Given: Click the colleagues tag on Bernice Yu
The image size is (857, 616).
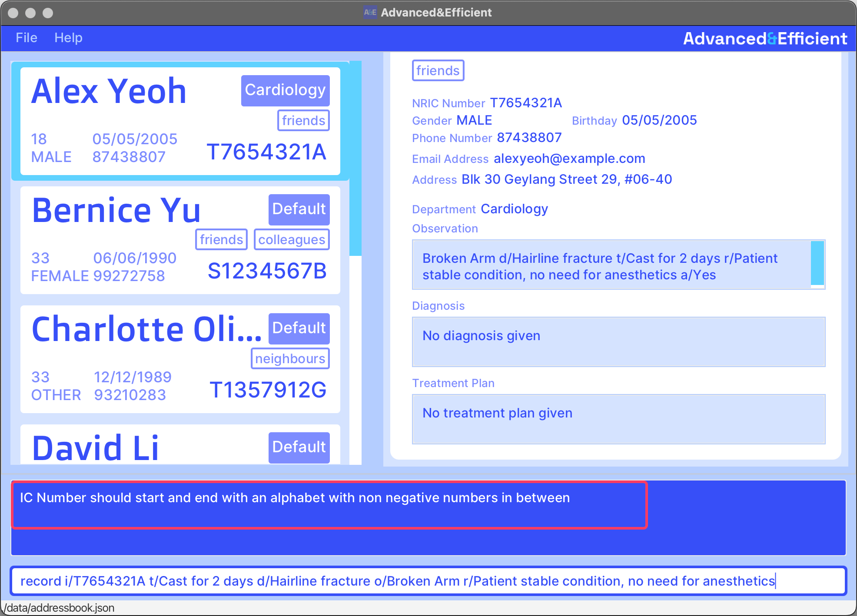Looking at the screenshot, I should click(x=292, y=240).
